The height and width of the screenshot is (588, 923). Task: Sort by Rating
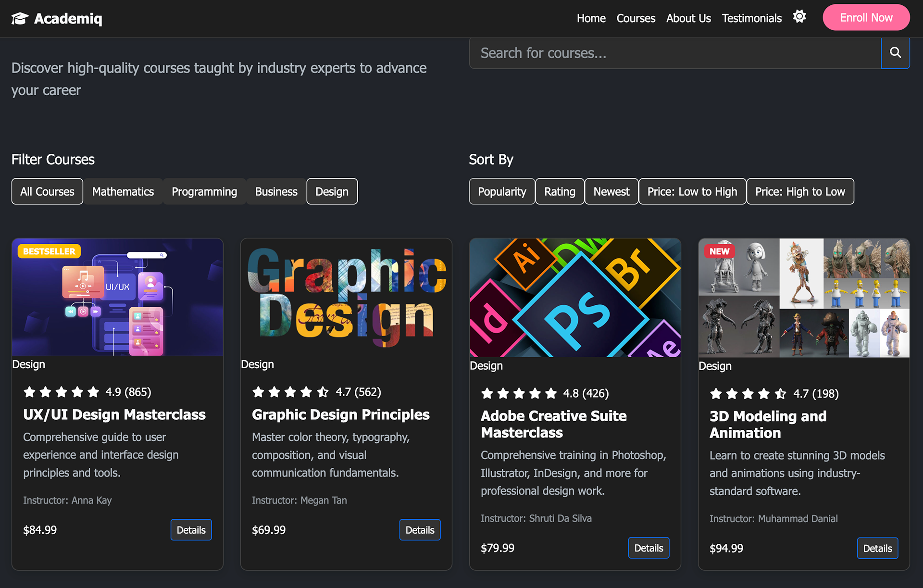coord(560,191)
